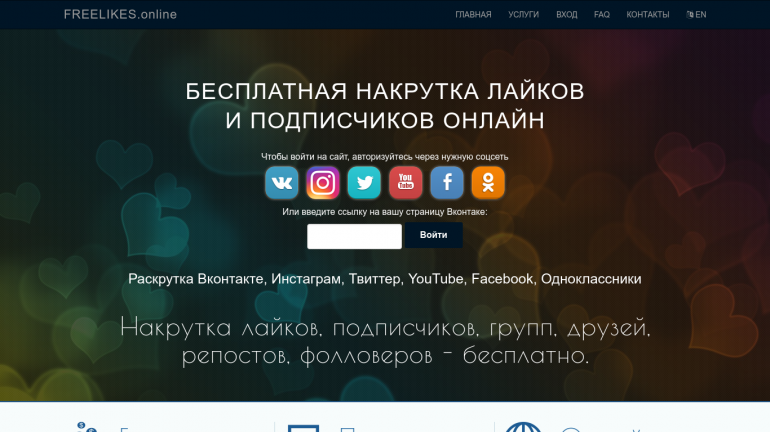The height and width of the screenshot is (432, 770).
Task: Click text 'Или введите ссылку на вашу страницу'
Action: coord(363,212)
